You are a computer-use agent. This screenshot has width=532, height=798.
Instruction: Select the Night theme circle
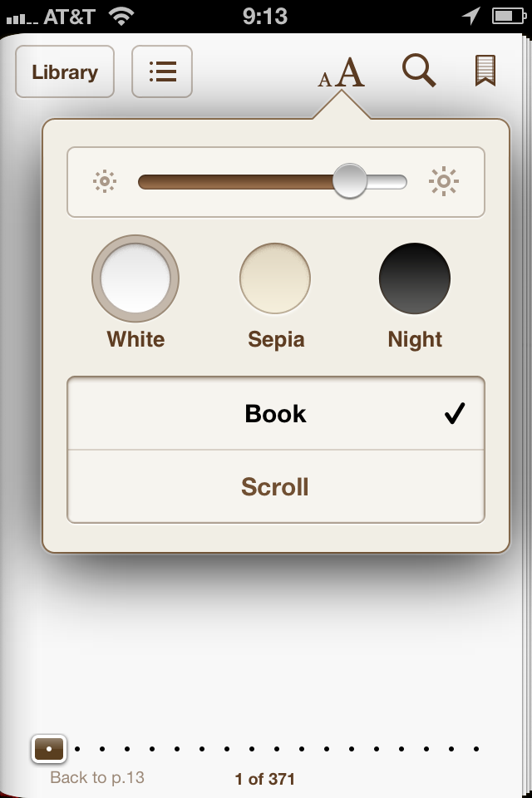click(x=415, y=278)
